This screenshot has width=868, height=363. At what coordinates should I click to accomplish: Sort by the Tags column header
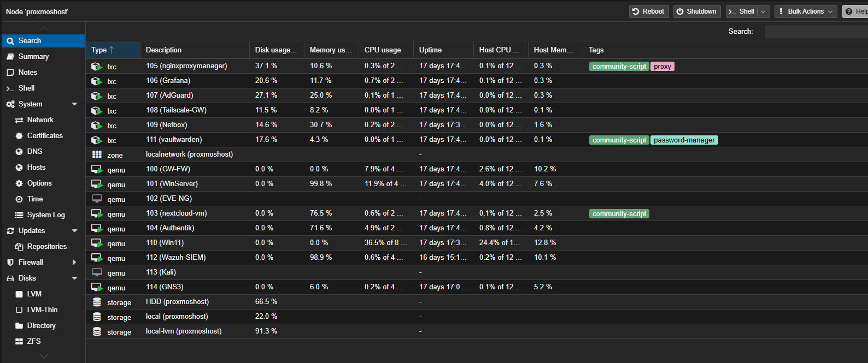pos(725,50)
